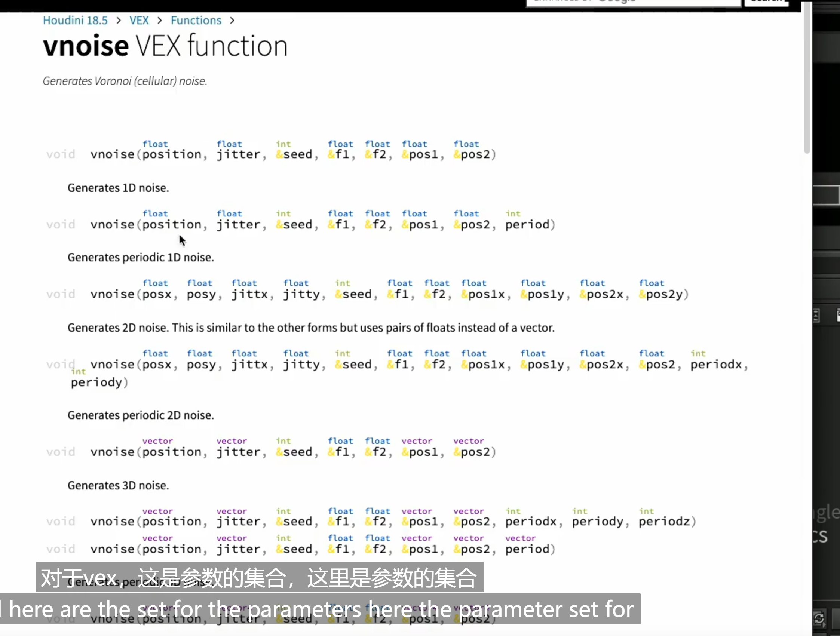The height and width of the screenshot is (636, 840).
Task: Open the Houdini 18.5 breadcrumb link
Action: 75,20
